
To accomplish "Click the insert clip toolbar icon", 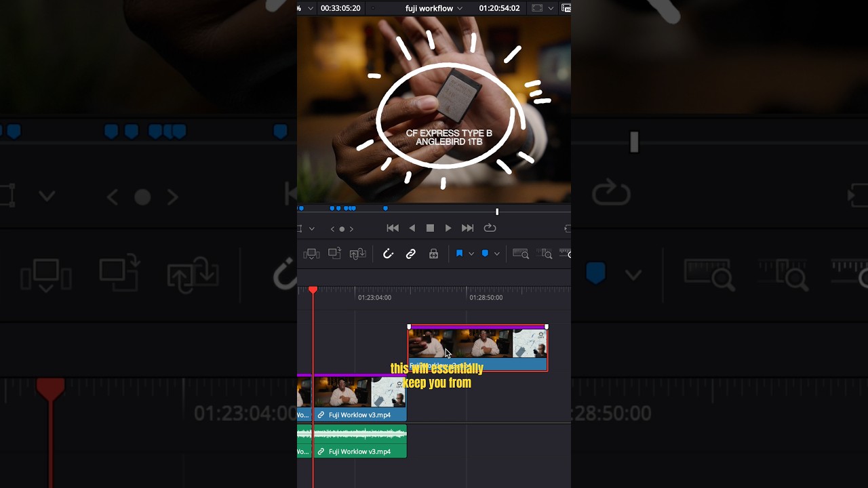I will (x=311, y=254).
